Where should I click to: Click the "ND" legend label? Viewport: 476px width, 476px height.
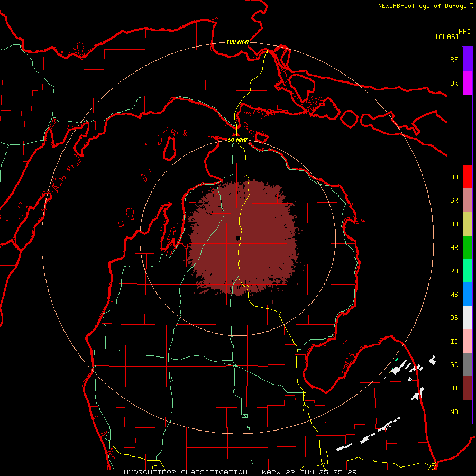pos(454,411)
